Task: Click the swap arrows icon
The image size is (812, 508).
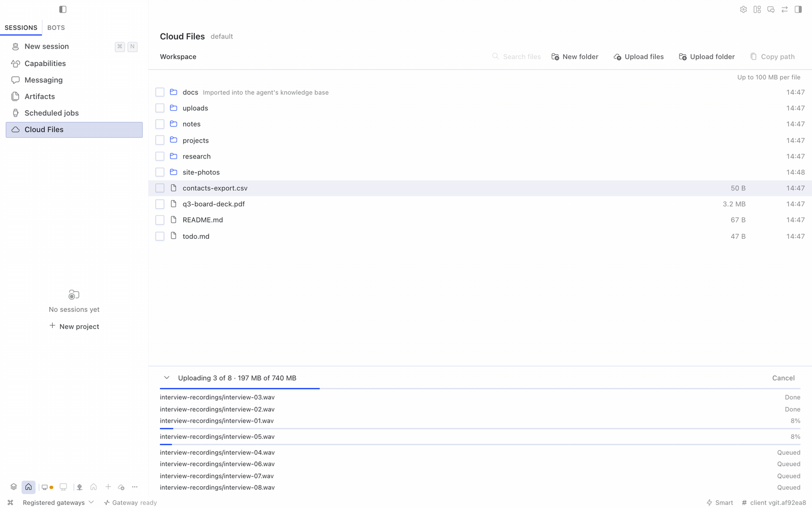Action: point(785,9)
